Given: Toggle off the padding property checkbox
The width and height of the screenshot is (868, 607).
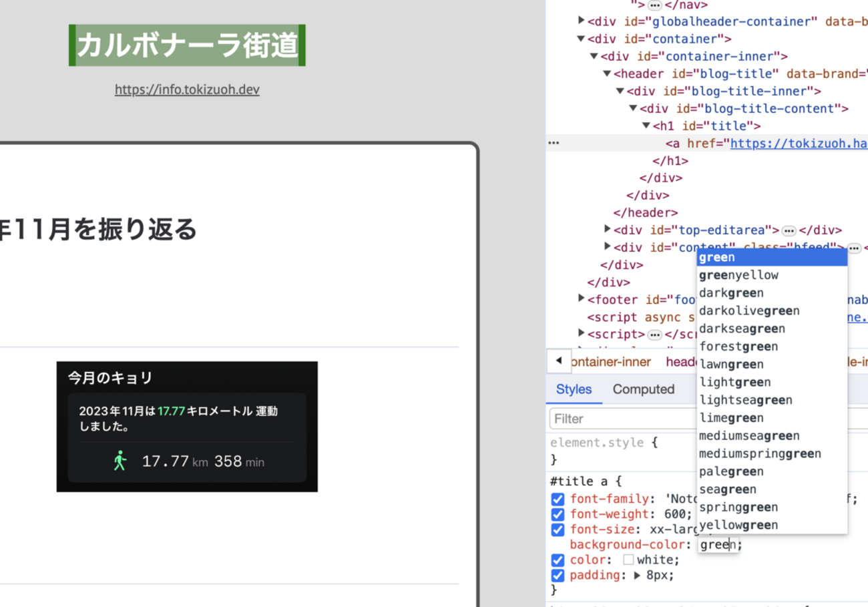Looking at the screenshot, I should 558,576.
